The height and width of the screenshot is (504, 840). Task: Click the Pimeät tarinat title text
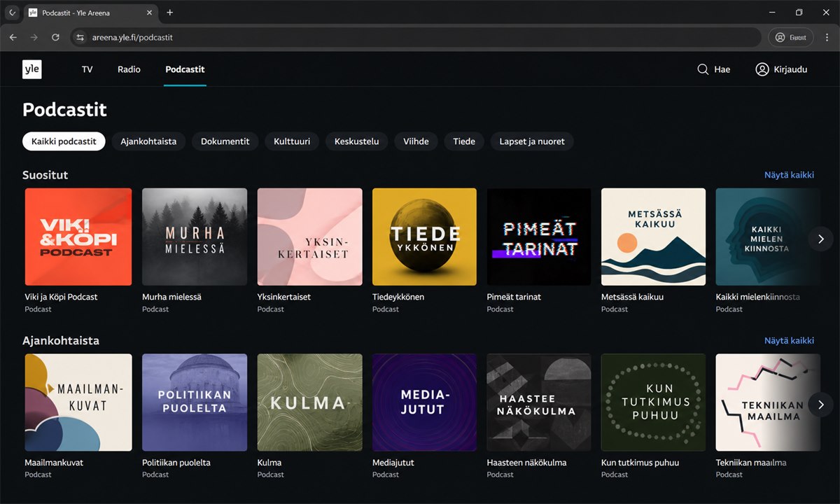tap(514, 297)
